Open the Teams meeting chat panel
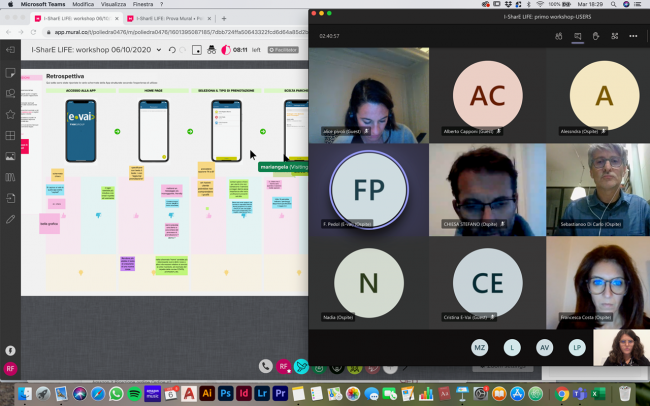This screenshot has width=650, height=406. [x=577, y=36]
